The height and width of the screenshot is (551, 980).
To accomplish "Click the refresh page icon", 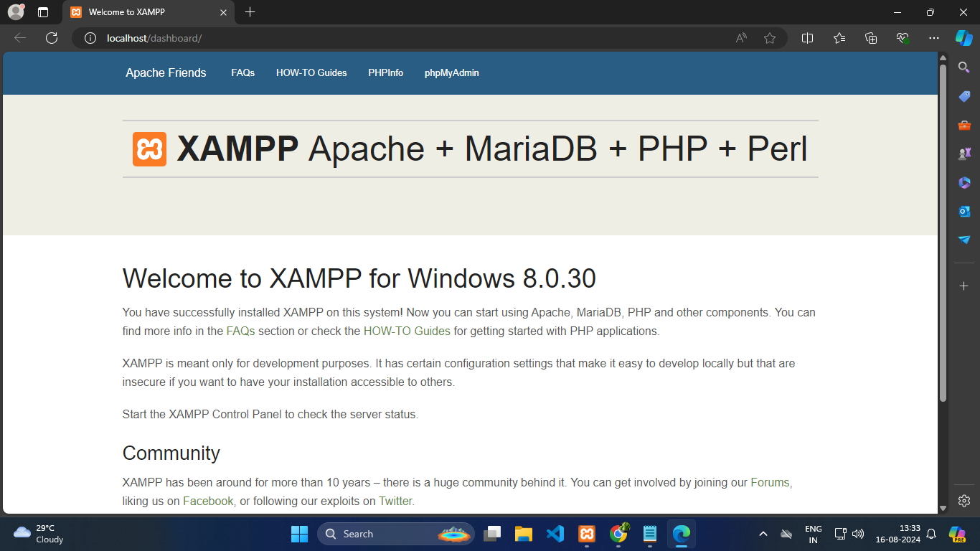I will coord(52,38).
